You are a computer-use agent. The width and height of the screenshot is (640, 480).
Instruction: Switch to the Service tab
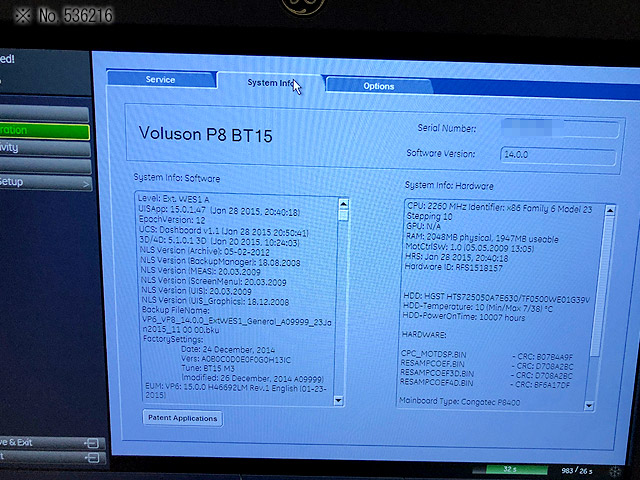click(x=161, y=80)
